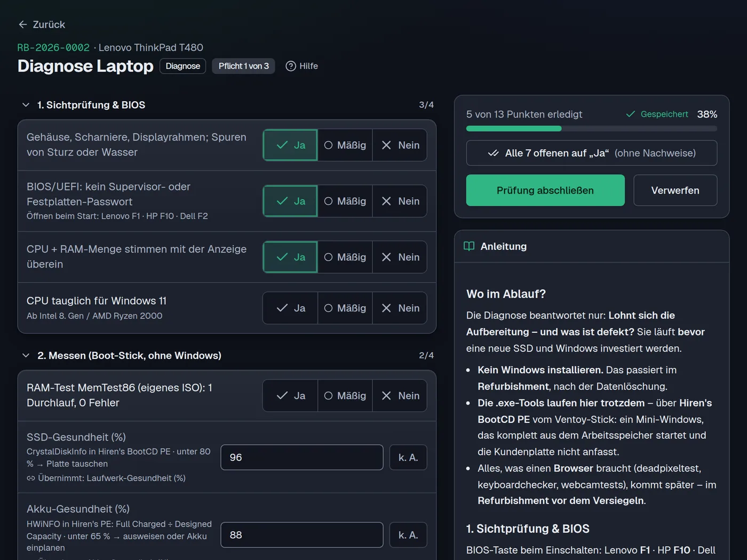Mark SSD-Gesundheit as k. A.
This screenshot has width=747, height=560.
coord(408,458)
